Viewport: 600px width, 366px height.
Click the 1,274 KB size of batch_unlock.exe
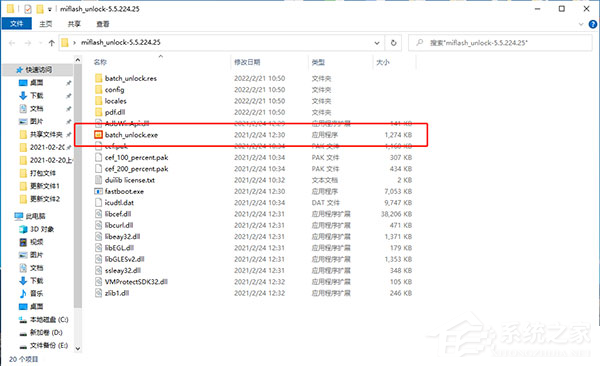398,135
